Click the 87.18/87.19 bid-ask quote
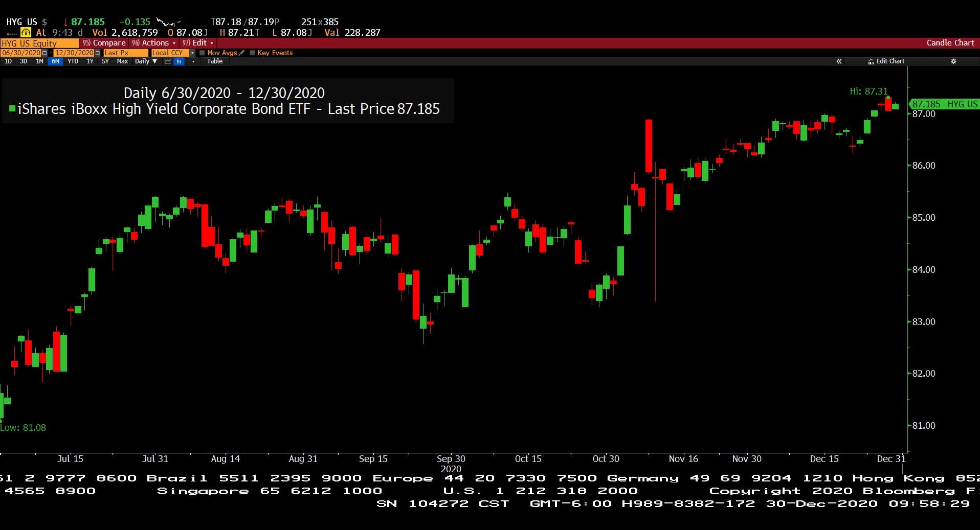The width and height of the screenshot is (980, 530). click(x=246, y=22)
